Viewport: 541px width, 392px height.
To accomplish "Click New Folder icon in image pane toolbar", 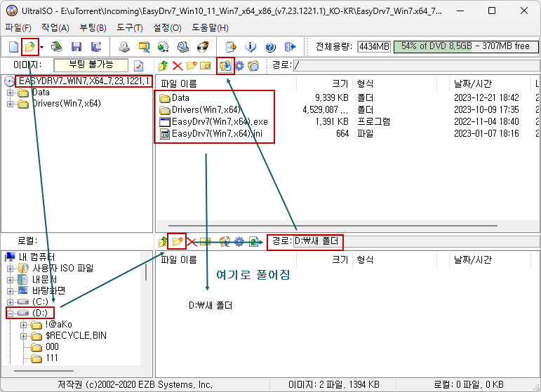I will [x=192, y=65].
